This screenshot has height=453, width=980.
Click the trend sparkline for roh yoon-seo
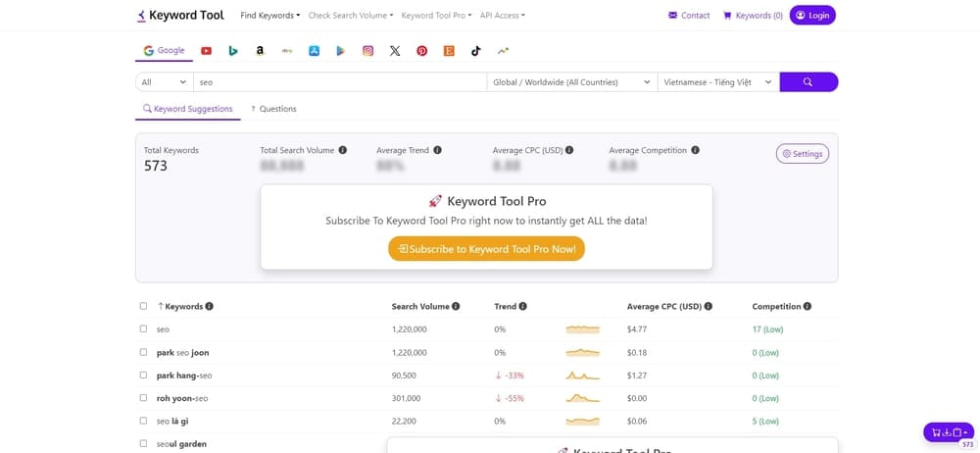click(x=582, y=398)
